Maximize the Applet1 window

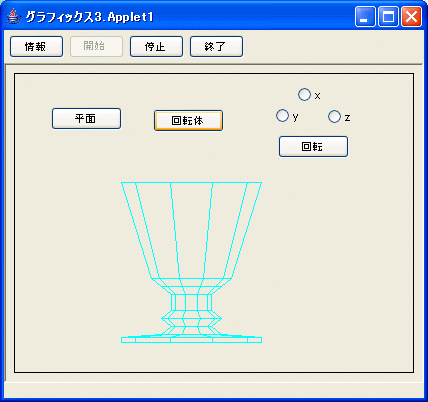point(388,16)
